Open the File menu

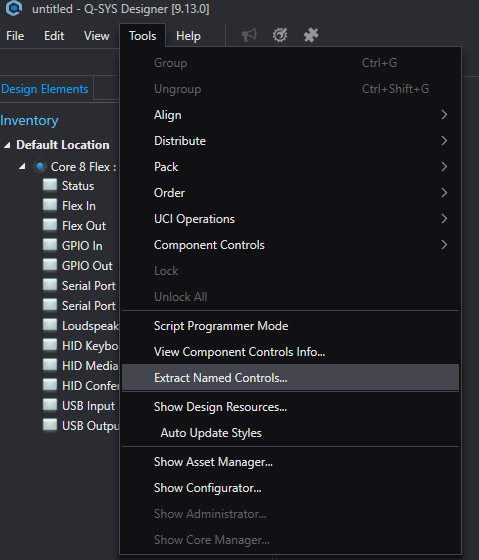[x=15, y=36]
